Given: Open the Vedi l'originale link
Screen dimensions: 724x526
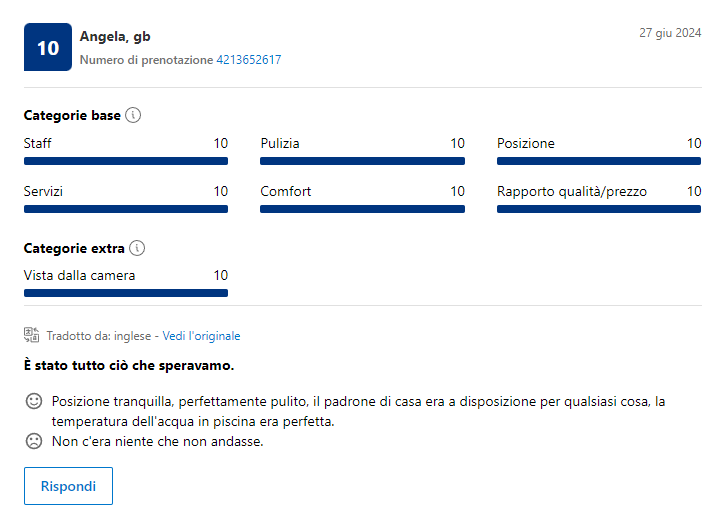Looking at the screenshot, I should (x=201, y=336).
